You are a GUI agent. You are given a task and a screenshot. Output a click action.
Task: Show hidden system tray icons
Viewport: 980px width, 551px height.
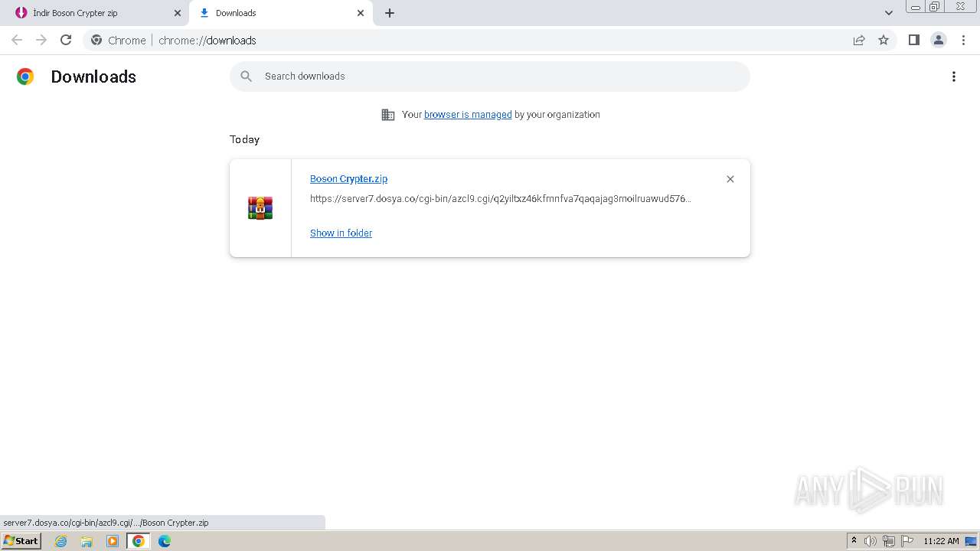[854, 541]
